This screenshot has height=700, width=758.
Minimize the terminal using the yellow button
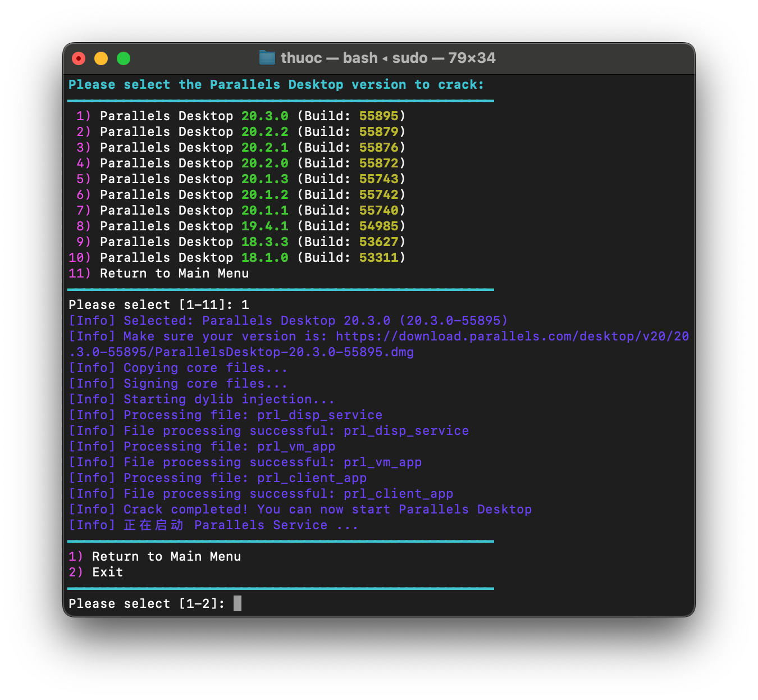101,58
